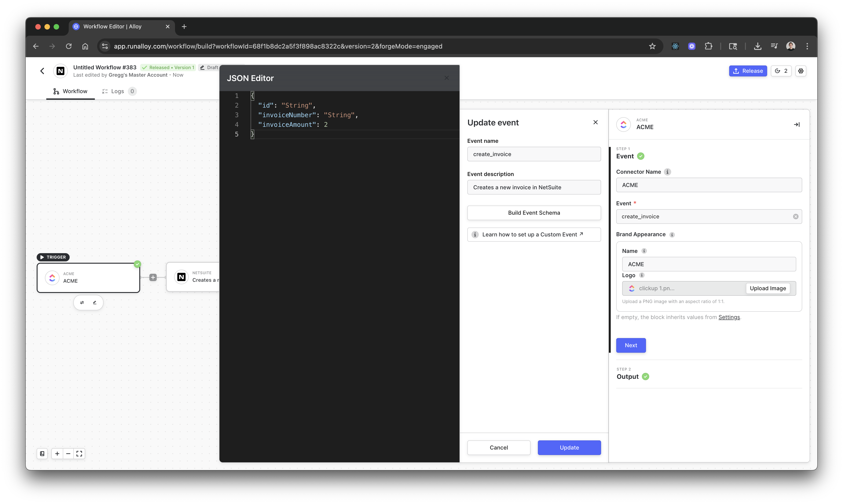Viewport: 843px width, 504px height.
Task: Open version history icon showing 2
Action: coord(781,71)
